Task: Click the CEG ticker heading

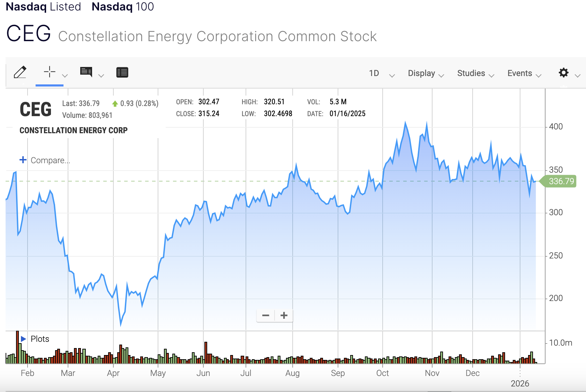Action: click(29, 34)
